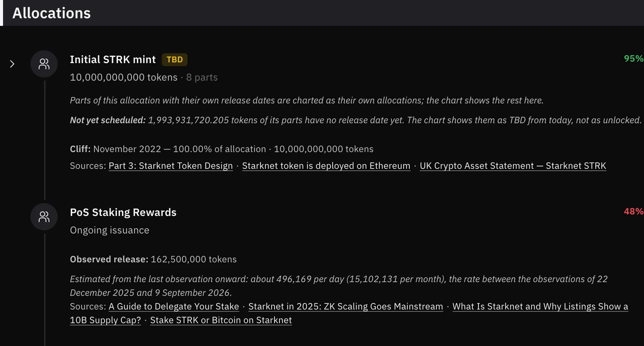Click the 'Estimated from the last observation' note

339,286
